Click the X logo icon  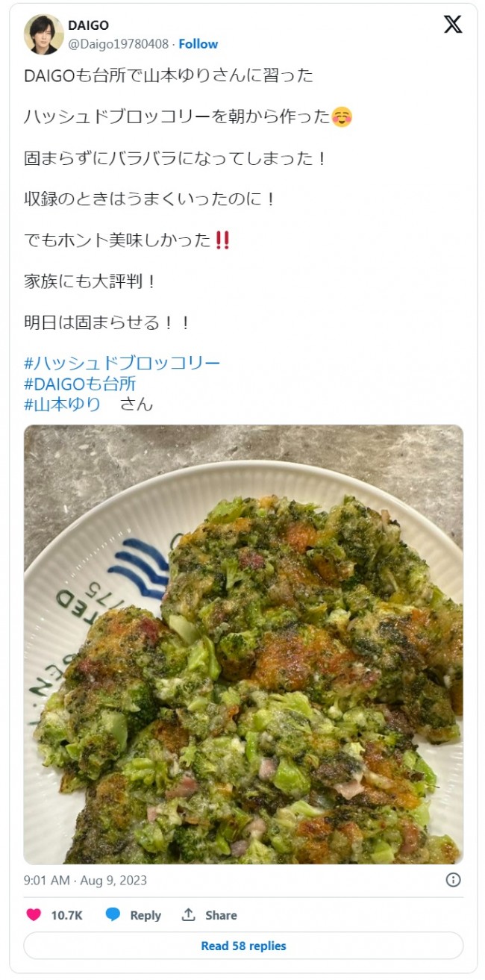click(453, 25)
